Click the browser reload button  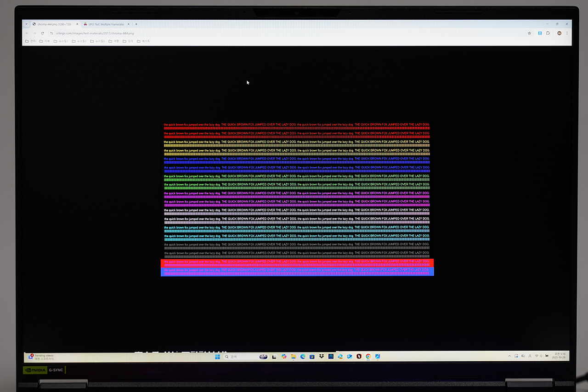pyautogui.click(x=42, y=33)
